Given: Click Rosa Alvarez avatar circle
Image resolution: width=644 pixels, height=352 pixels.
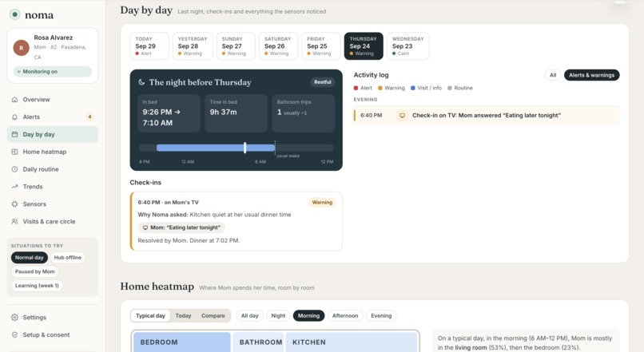Looking at the screenshot, I should (x=22, y=48).
